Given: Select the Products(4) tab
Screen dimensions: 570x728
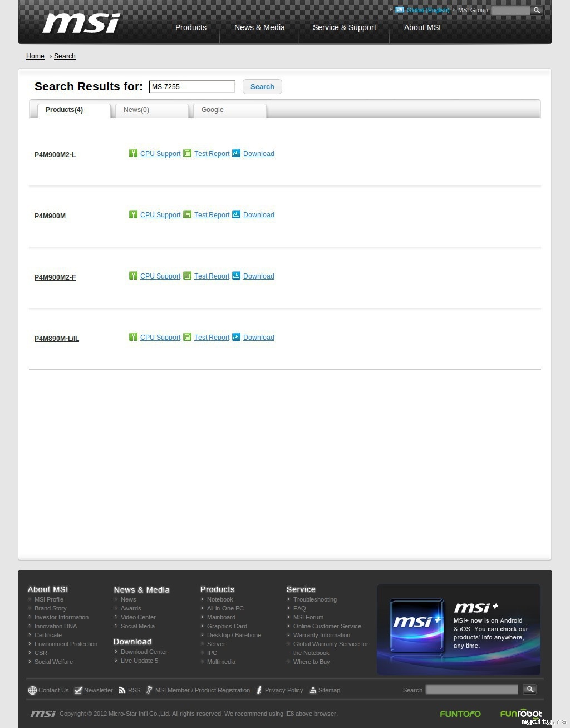Looking at the screenshot, I should (74, 110).
